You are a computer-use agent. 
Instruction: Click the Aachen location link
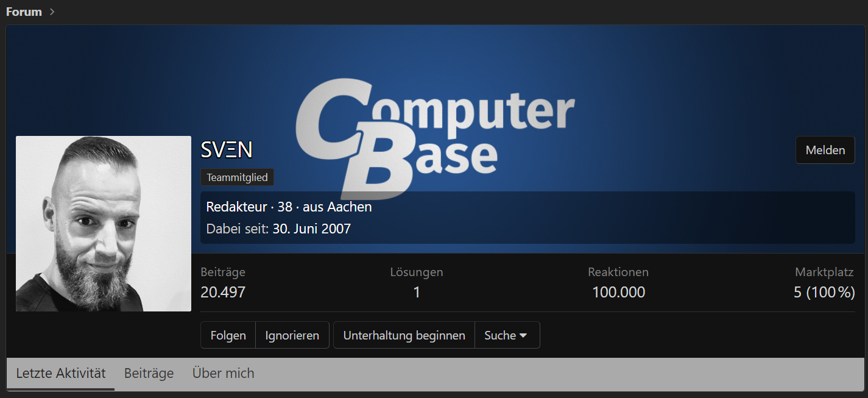(x=350, y=207)
